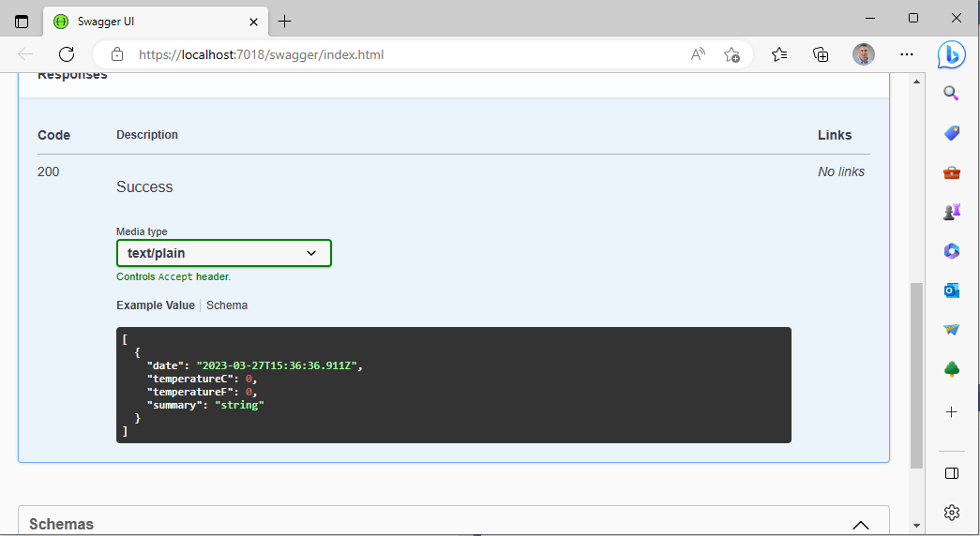Refresh the current page
Image resolution: width=980 pixels, height=536 pixels.
tap(67, 54)
